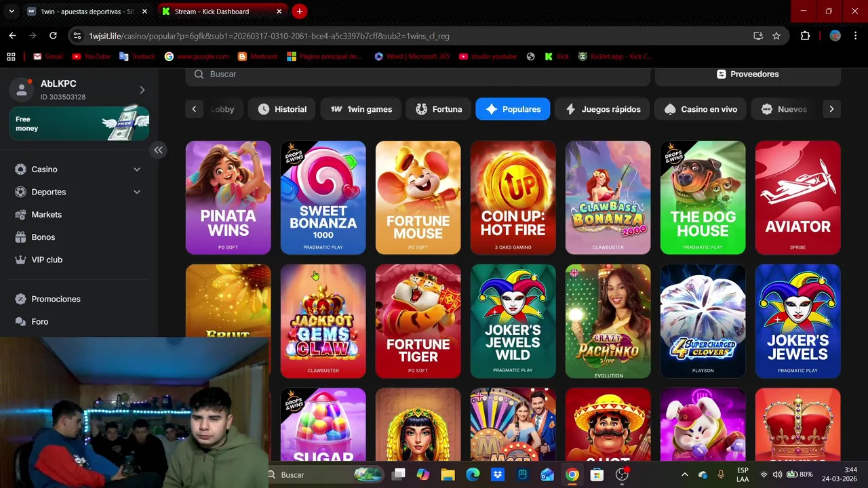
Task: Select the Fortuna category tab
Action: 439,109
